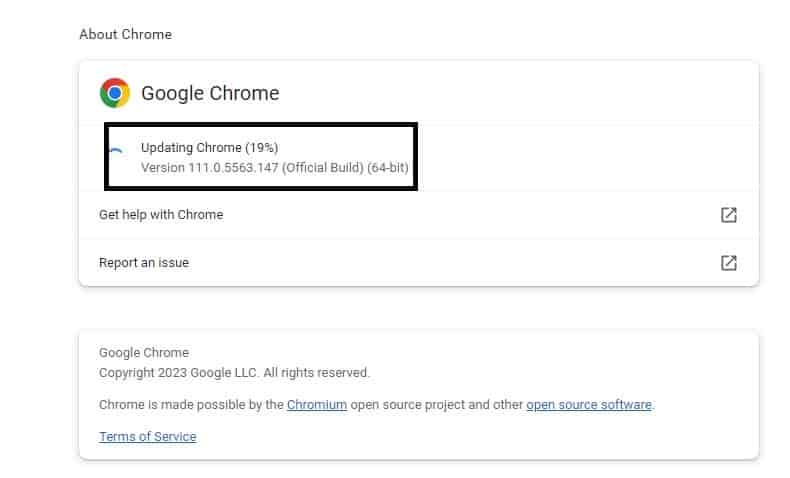Click the update progress spinner icon

click(x=116, y=153)
